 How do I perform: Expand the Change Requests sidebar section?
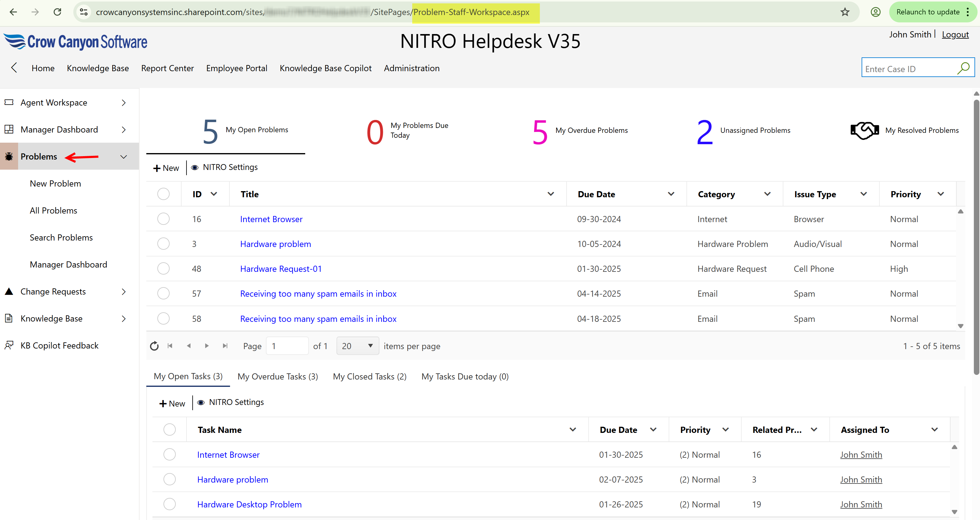pyautogui.click(x=124, y=291)
